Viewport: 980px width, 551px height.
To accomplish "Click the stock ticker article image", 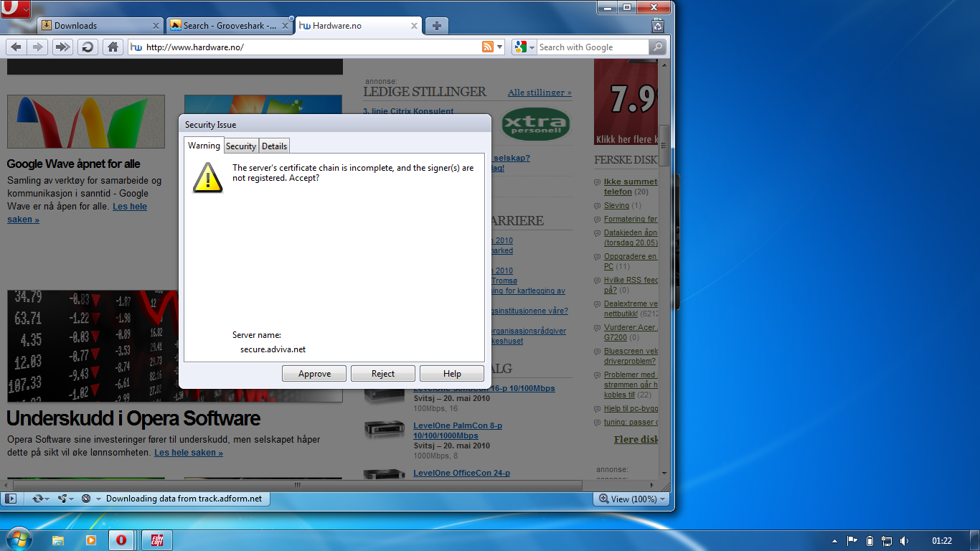I will 175,346.
